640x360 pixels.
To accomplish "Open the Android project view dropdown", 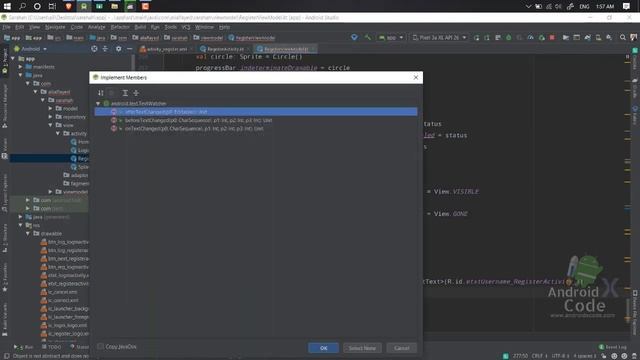I will point(30,49).
